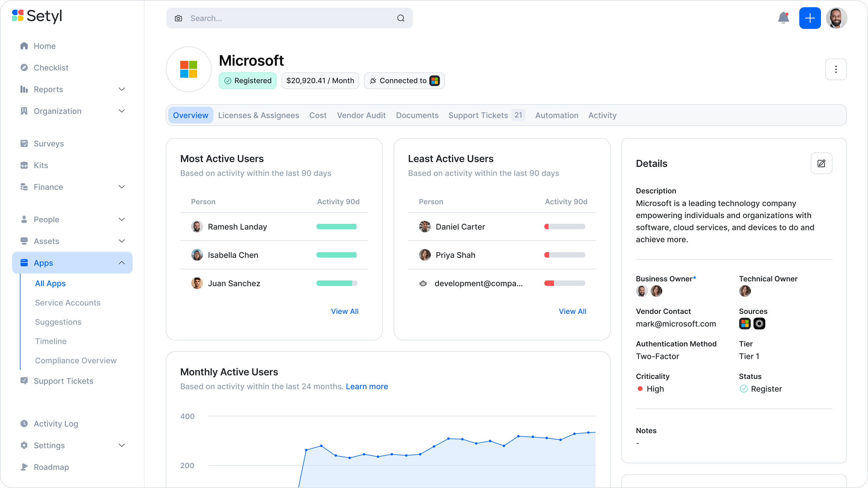
Task: Click inside the Search input field
Action: [286, 18]
